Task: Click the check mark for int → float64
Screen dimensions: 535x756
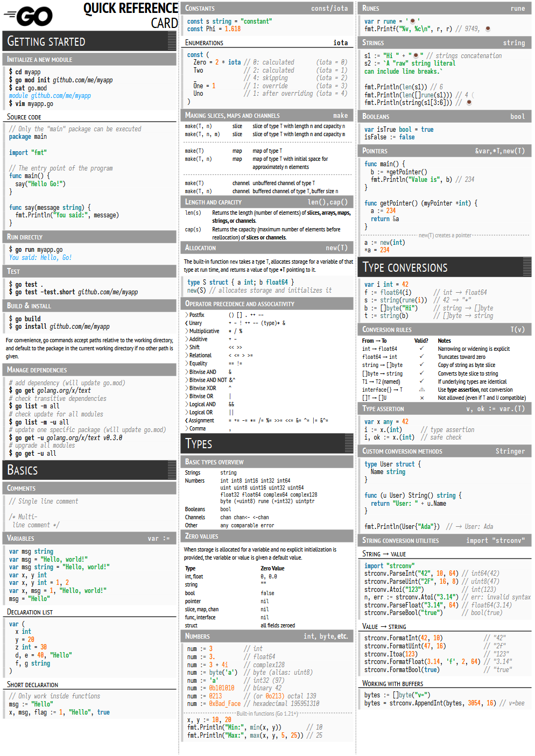Action: [x=421, y=349]
